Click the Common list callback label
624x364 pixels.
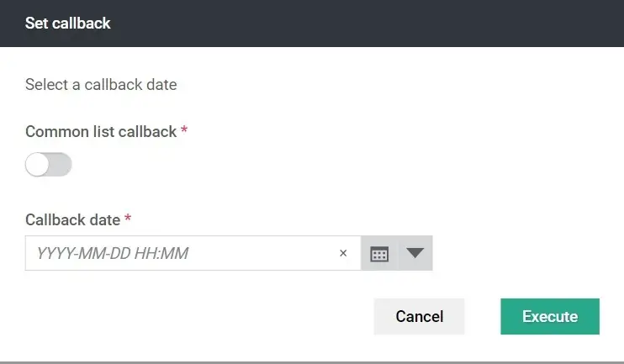101,132
